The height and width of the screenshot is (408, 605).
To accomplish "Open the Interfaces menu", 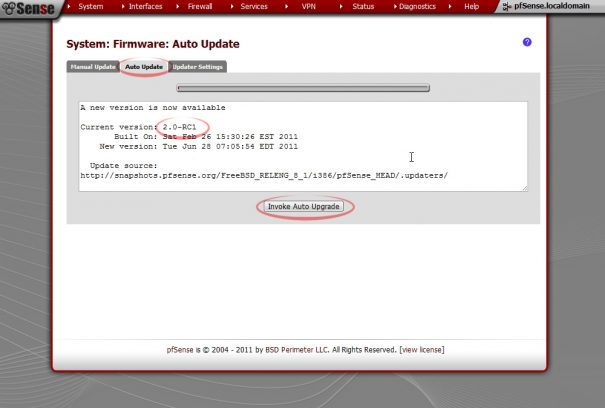I will pyautogui.click(x=145, y=7).
